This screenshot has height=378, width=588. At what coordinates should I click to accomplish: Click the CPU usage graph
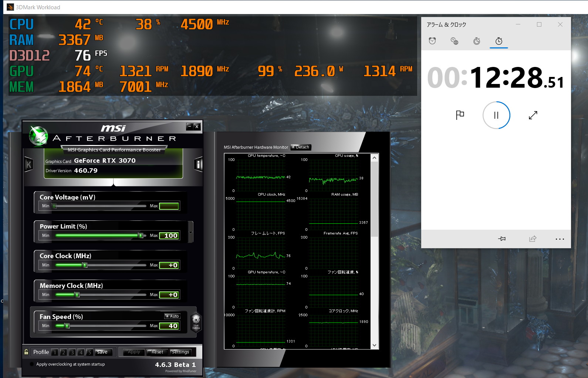334,175
